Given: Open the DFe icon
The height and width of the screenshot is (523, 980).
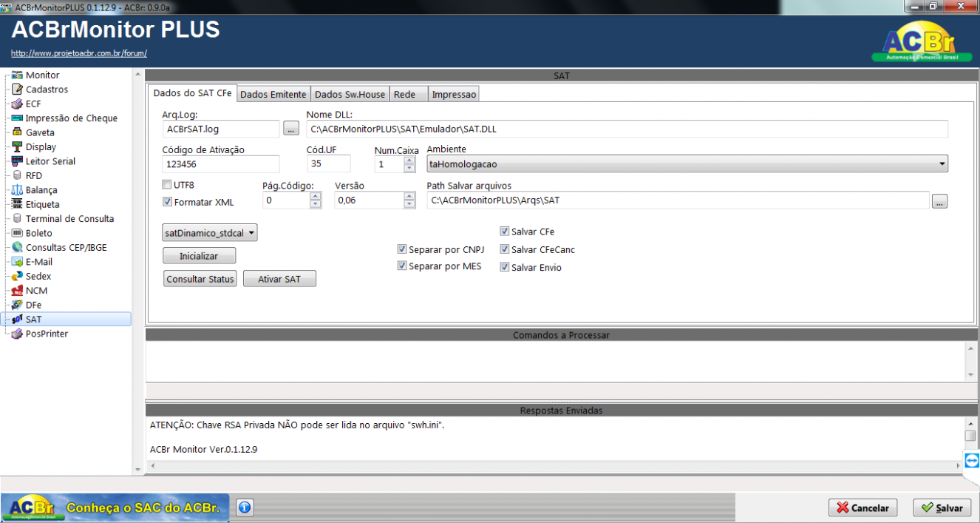Looking at the screenshot, I should tap(17, 305).
